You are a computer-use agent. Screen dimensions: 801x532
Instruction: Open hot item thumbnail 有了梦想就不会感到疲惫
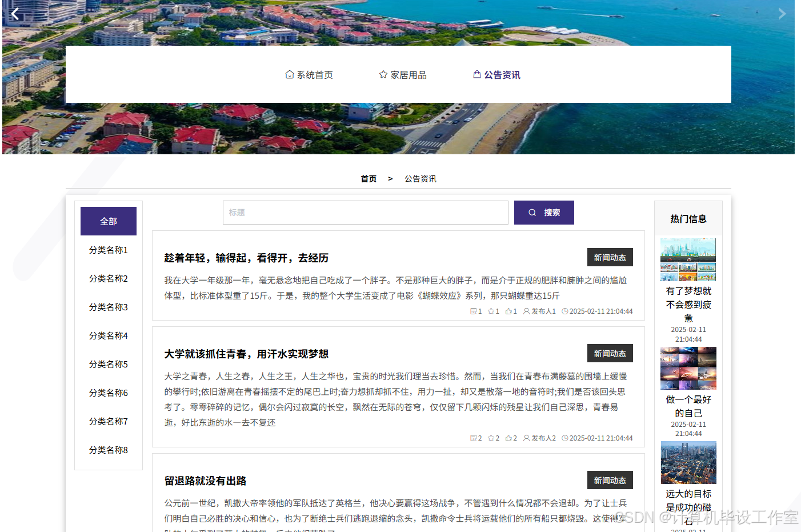coord(688,259)
